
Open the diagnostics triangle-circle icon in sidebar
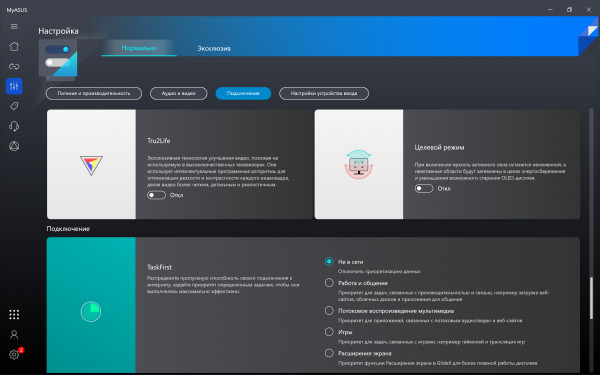[x=14, y=146]
